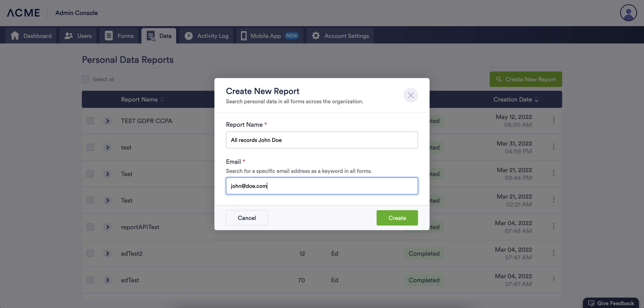Open the three-dot menu for edTest2 row

[554, 253]
